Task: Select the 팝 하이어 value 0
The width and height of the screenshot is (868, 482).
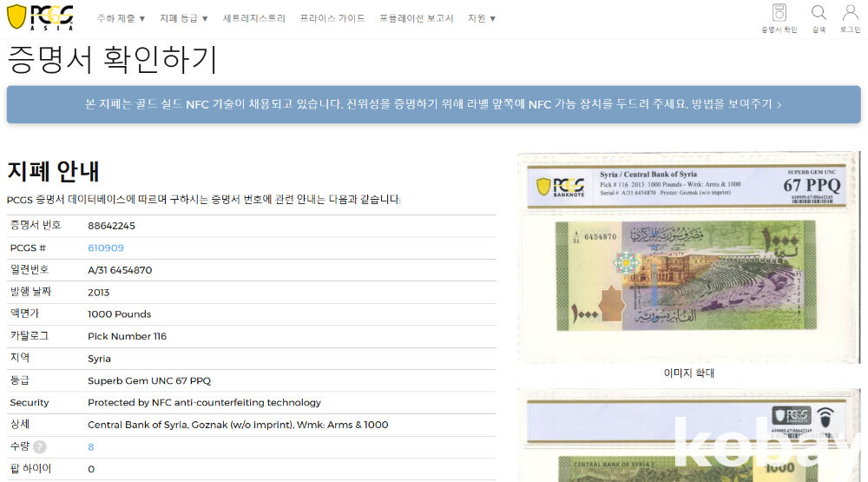Action: point(91,469)
